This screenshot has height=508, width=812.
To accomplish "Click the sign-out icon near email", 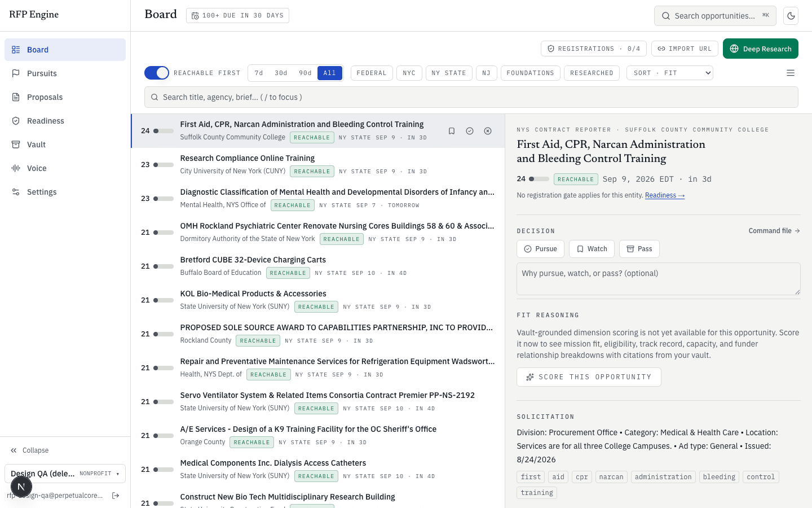I will pyautogui.click(x=116, y=496).
